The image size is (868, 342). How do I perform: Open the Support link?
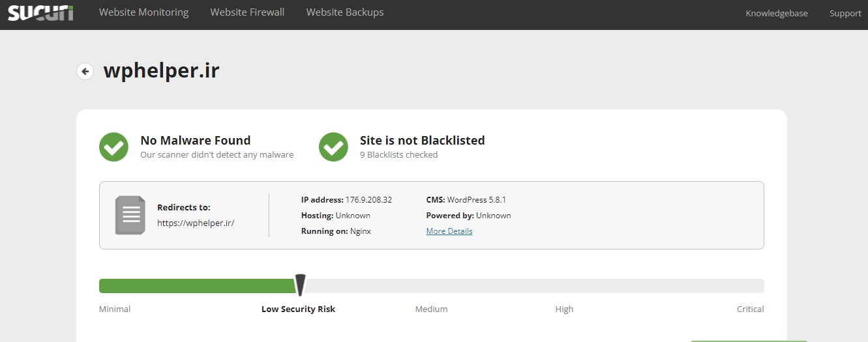click(x=845, y=13)
